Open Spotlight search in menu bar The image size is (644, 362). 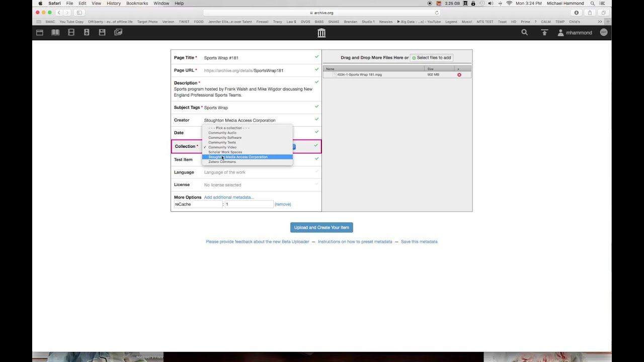click(593, 4)
